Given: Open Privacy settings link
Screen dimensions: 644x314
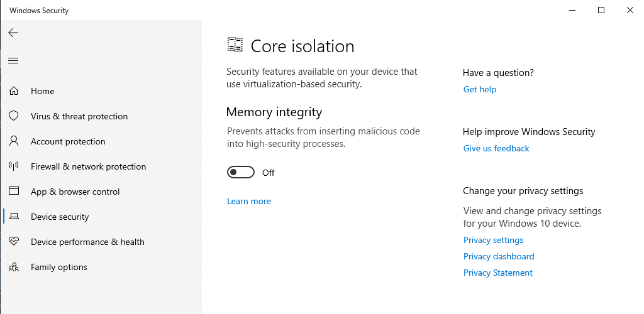Looking at the screenshot, I should tap(493, 241).
